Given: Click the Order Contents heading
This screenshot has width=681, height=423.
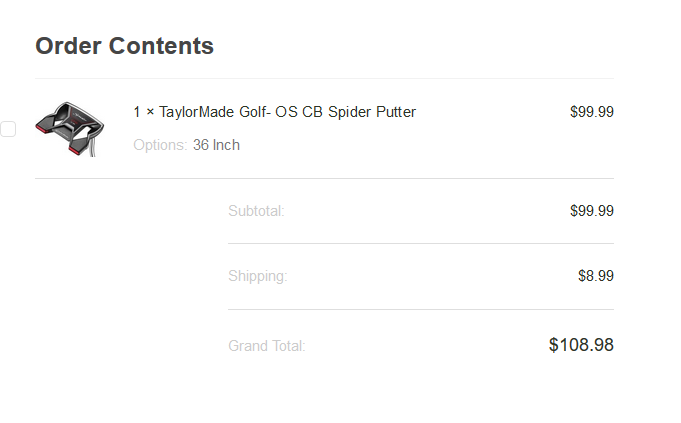Looking at the screenshot, I should tap(124, 46).
